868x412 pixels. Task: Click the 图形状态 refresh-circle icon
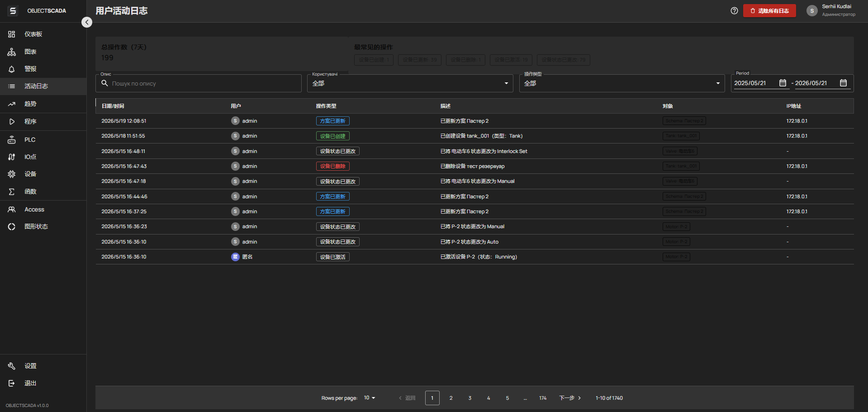pos(12,226)
